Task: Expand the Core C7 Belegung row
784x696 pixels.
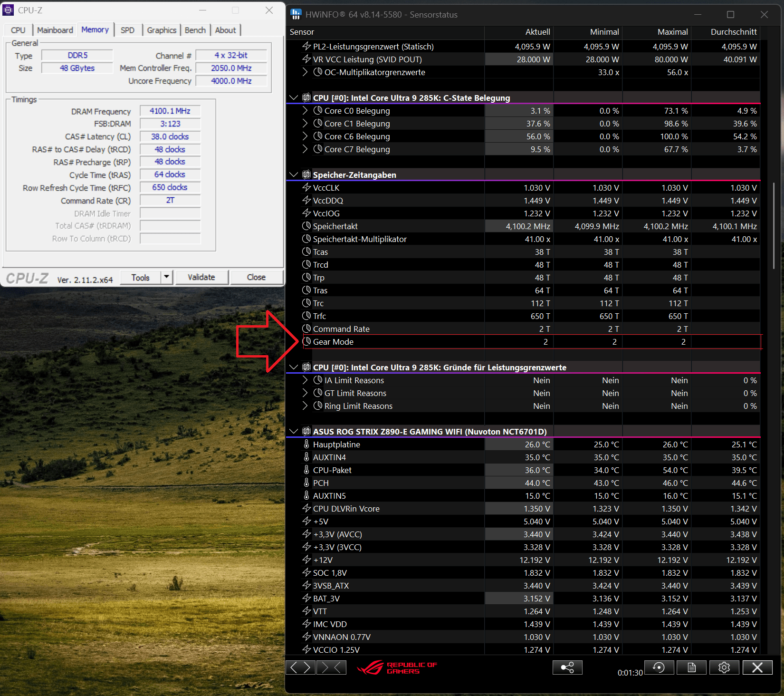Action: [305, 149]
